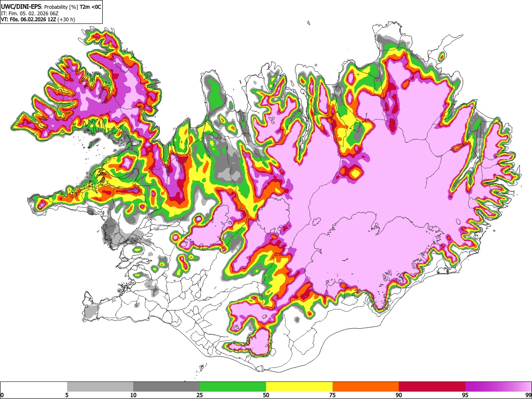Click the 'UWC/DINI-EPS' title text

pyautogui.click(x=21, y=7)
